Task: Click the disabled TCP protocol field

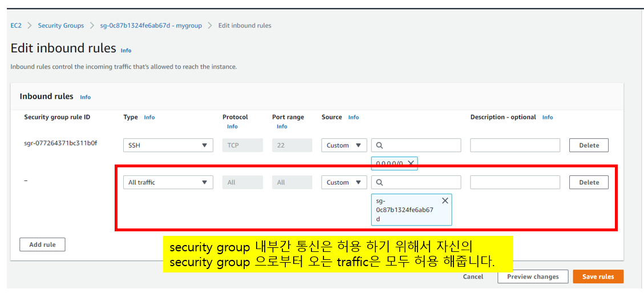Action: click(242, 145)
